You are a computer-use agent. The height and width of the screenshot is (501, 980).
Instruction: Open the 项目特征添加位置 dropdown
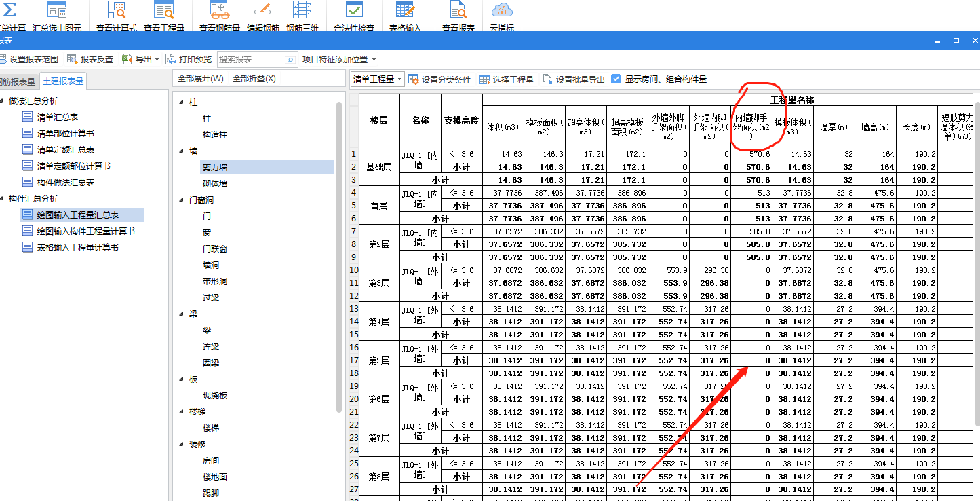click(339, 60)
